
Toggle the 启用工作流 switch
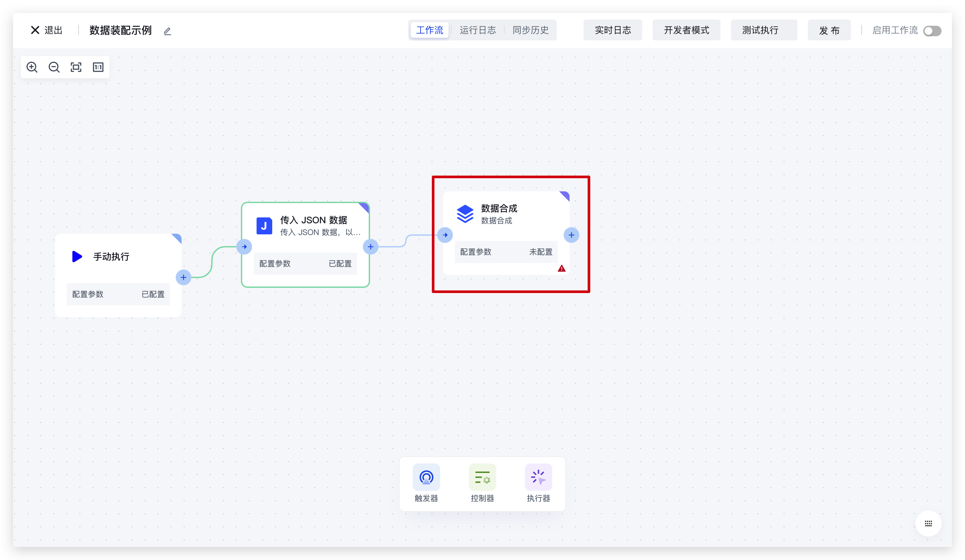(x=932, y=31)
